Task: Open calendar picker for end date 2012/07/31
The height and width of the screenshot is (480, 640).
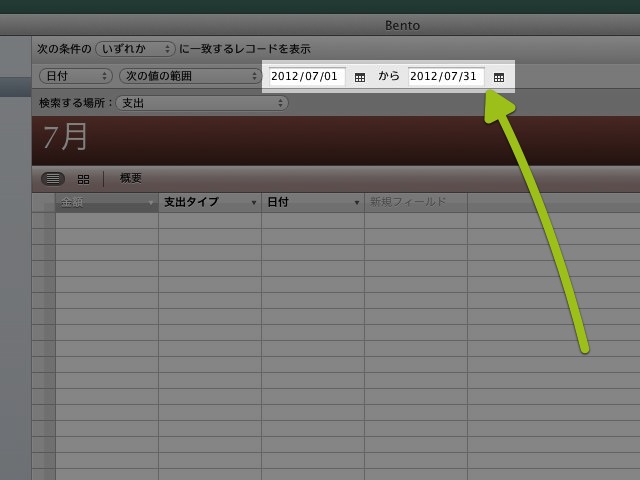Action: [x=498, y=77]
